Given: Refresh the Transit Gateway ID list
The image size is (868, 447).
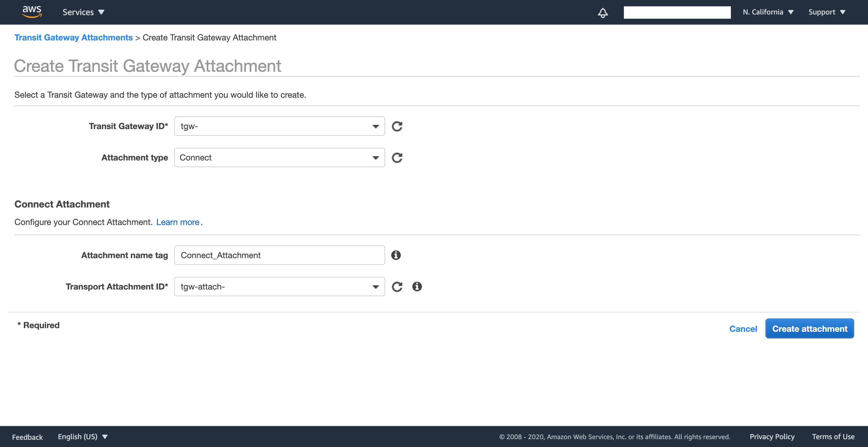Looking at the screenshot, I should pos(397,126).
